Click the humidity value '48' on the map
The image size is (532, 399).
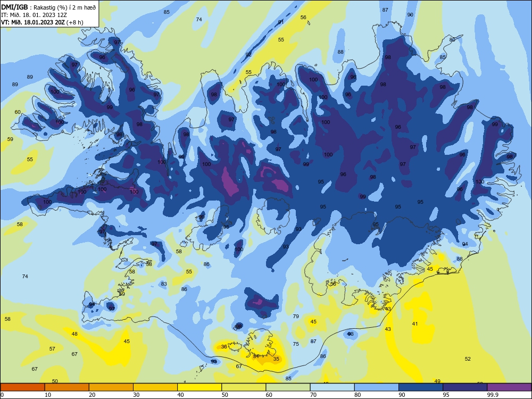pyautogui.click(x=74, y=334)
